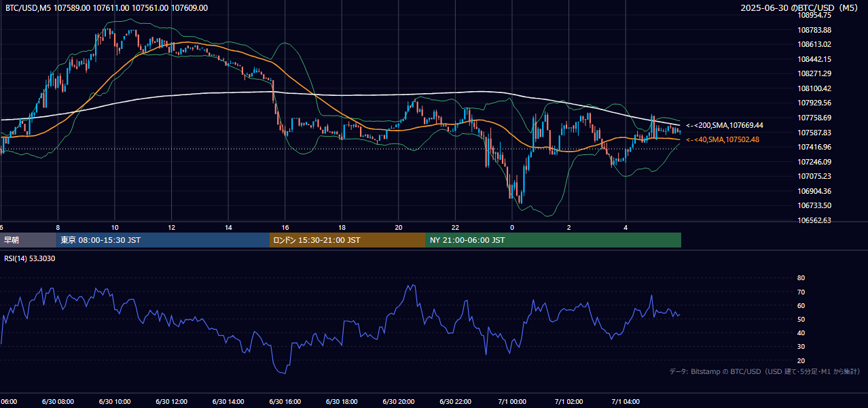This screenshot has height=408, width=868.
Task: Click the bottom time label 6/30 14:00
Action: point(228,401)
